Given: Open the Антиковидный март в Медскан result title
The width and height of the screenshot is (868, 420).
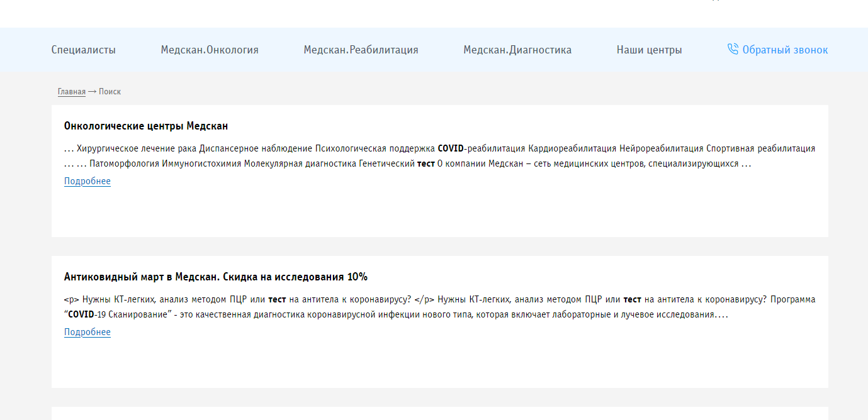Looking at the screenshot, I should [x=215, y=277].
